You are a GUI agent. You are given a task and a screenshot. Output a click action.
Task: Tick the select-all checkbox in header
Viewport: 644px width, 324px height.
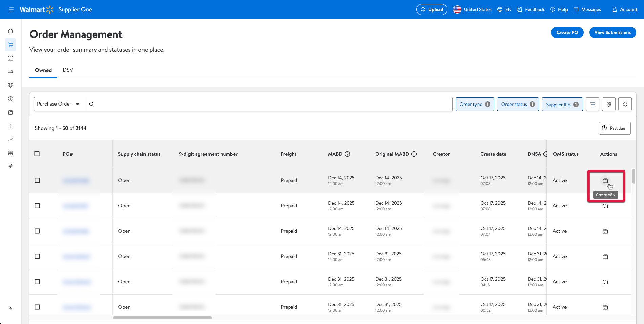point(37,154)
